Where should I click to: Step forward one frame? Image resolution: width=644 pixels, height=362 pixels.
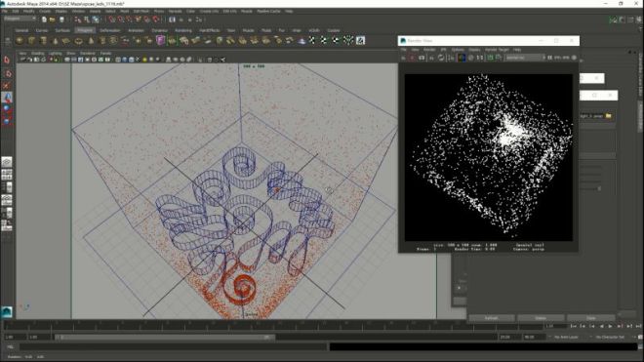click(620, 326)
